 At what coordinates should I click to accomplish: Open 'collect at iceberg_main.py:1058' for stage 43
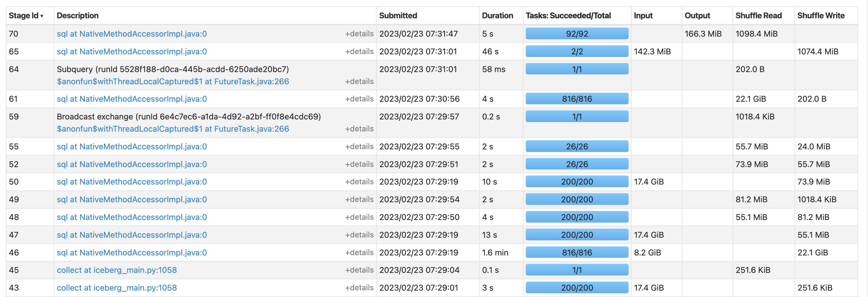click(x=117, y=288)
